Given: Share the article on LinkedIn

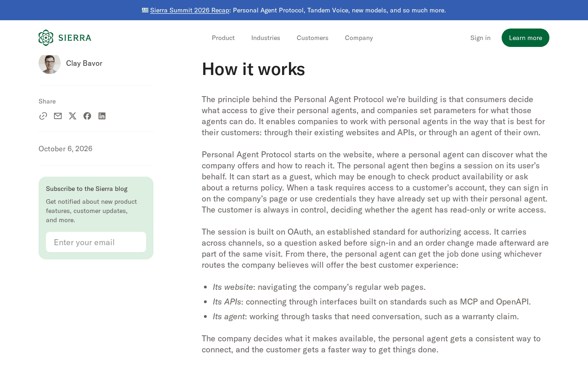Looking at the screenshot, I should click(x=102, y=116).
